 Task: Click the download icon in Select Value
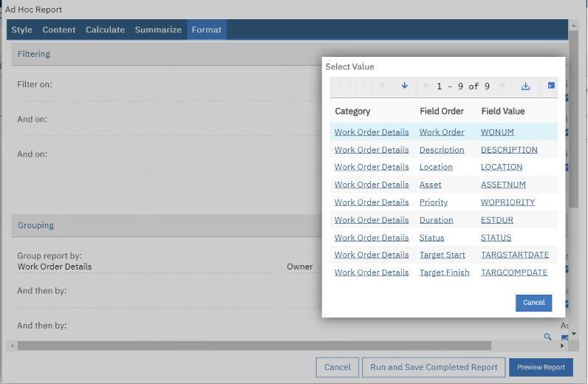coord(526,86)
